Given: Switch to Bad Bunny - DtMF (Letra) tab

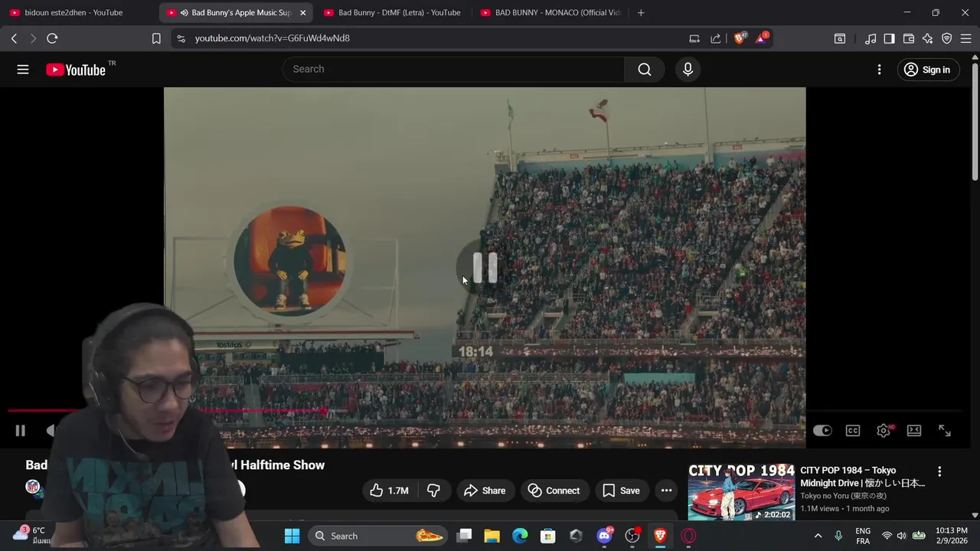Looking at the screenshot, I should coord(392,12).
